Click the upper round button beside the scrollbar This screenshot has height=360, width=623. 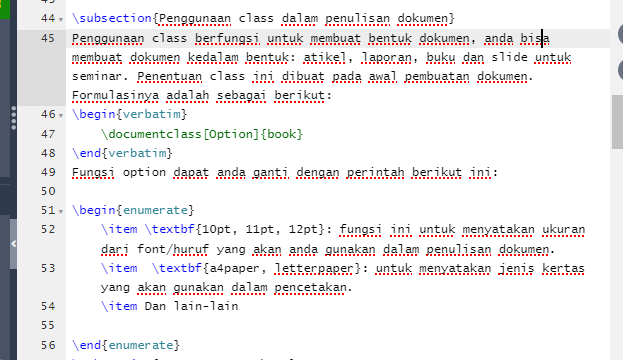point(620,34)
